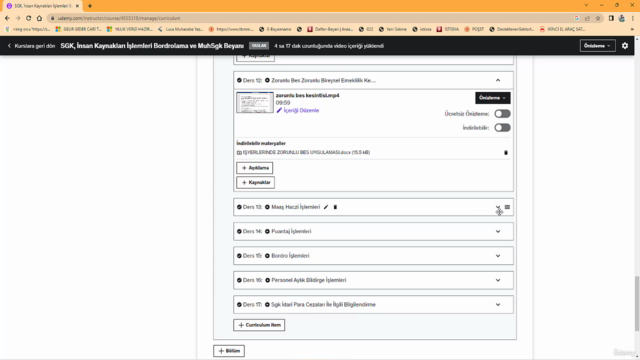
Task: Click the video yüklendi status text
Action: (329, 46)
